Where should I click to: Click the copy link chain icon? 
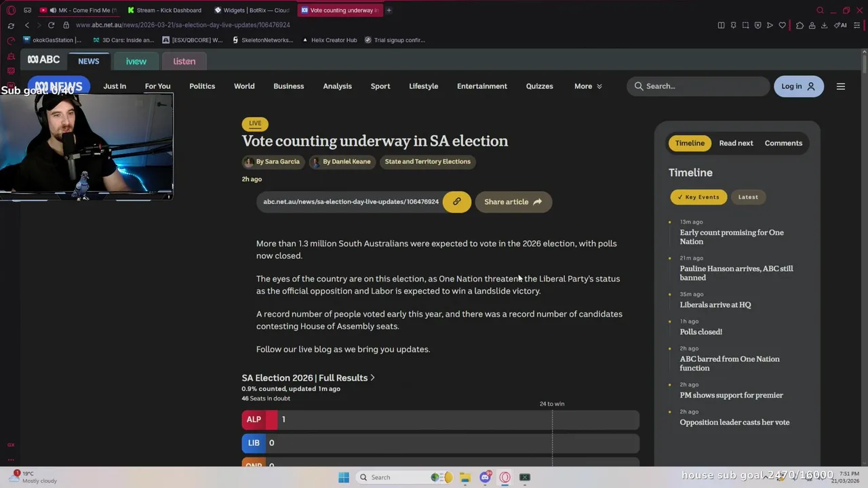457,202
